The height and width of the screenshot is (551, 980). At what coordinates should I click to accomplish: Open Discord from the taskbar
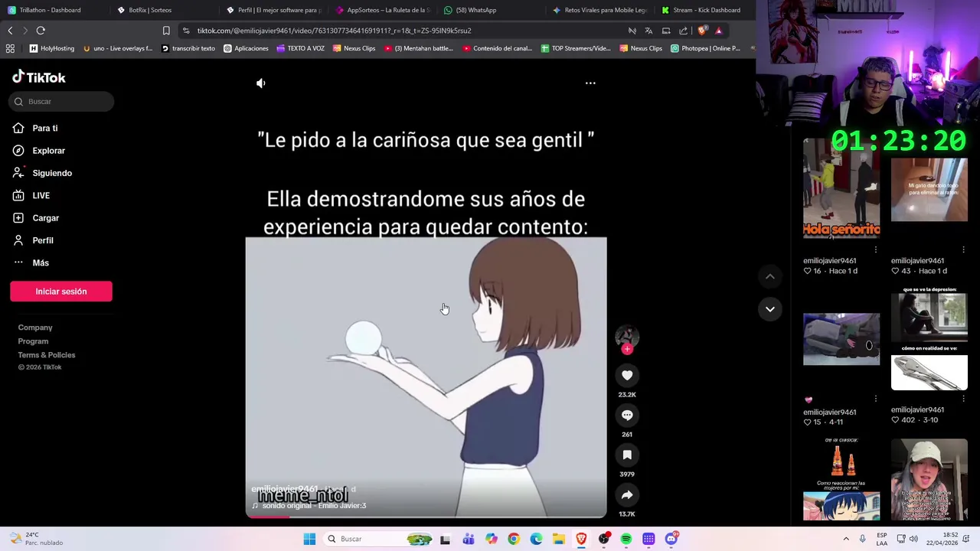point(671,539)
